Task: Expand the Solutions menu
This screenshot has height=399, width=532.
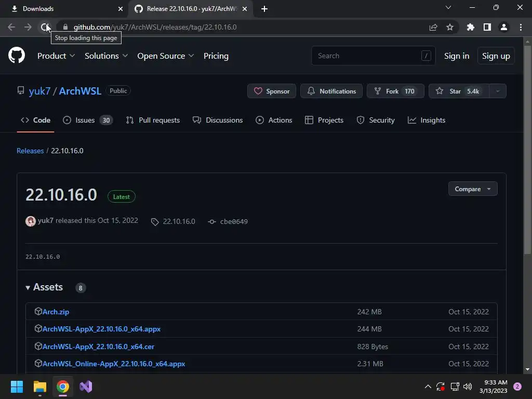Action: click(106, 56)
